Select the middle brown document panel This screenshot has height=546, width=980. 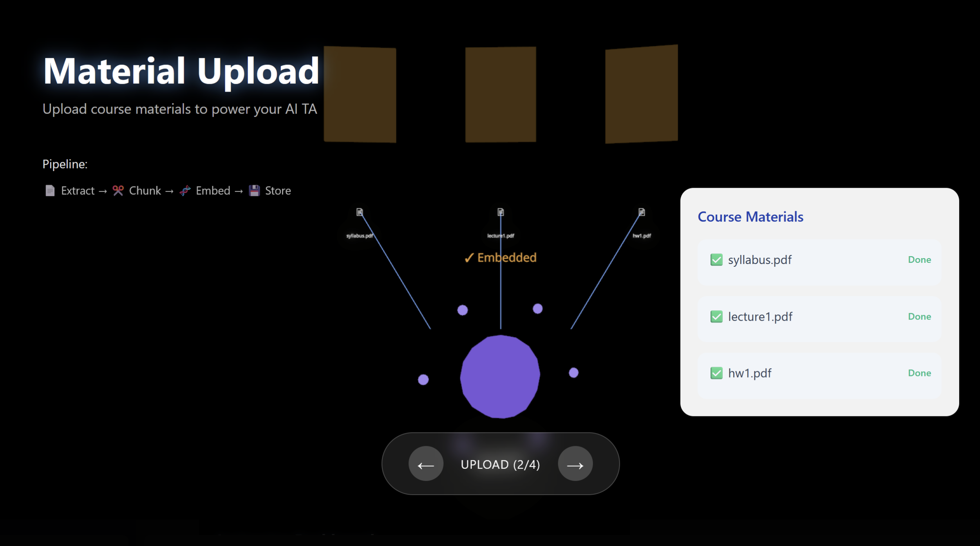click(x=501, y=94)
